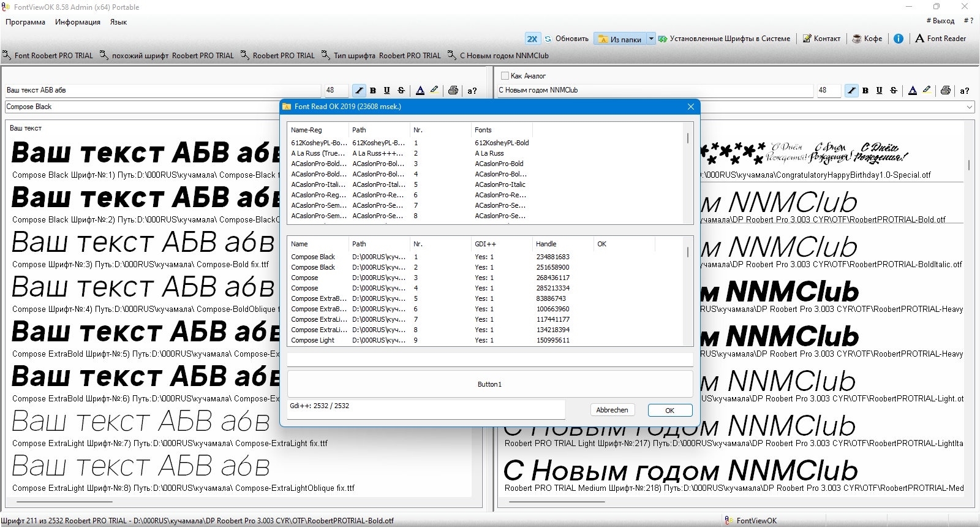The image size is (980, 527).
Task: Toggle strikethrough in the right pane toolbar
Action: pos(894,90)
